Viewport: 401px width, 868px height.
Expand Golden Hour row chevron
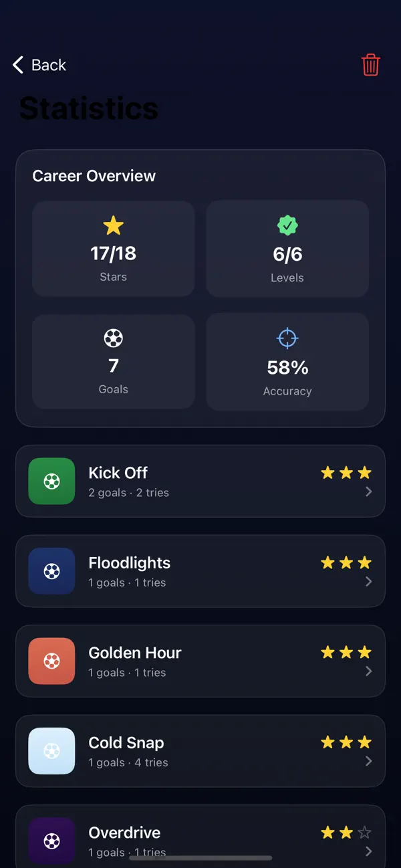[x=369, y=671]
